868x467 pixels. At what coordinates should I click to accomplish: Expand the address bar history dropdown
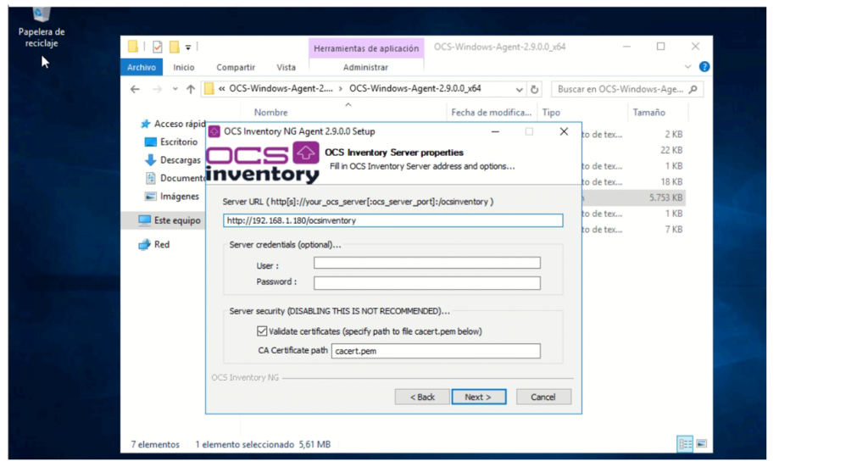(x=519, y=89)
